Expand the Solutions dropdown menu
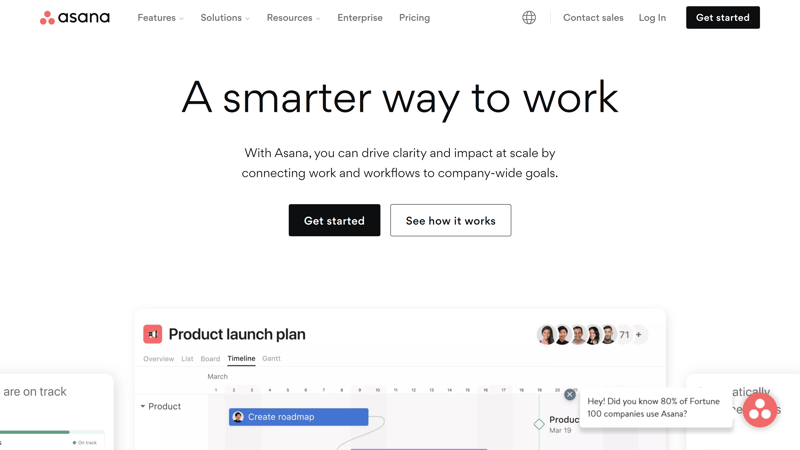This screenshot has height=450, width=800. 225,18
